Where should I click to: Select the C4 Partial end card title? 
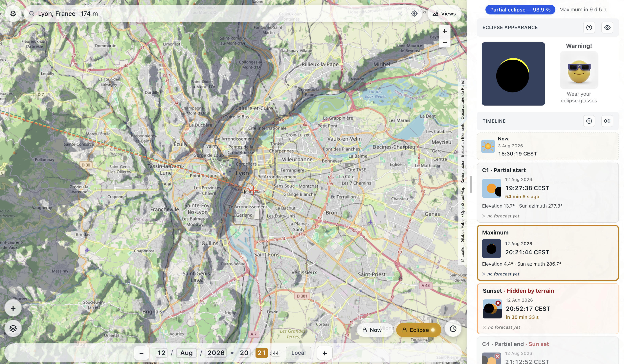[515, 344]
